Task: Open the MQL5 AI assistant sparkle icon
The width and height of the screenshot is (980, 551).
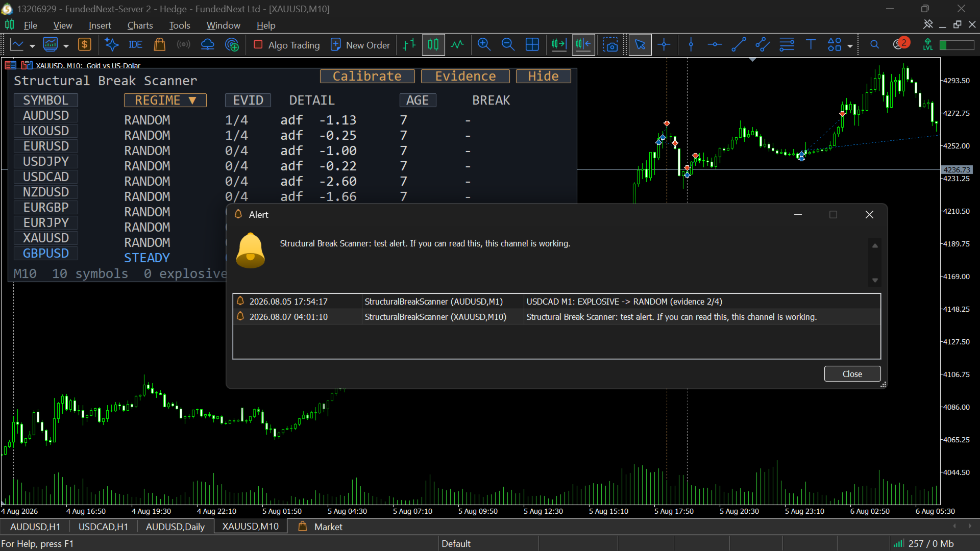Action: pos(111,45)
